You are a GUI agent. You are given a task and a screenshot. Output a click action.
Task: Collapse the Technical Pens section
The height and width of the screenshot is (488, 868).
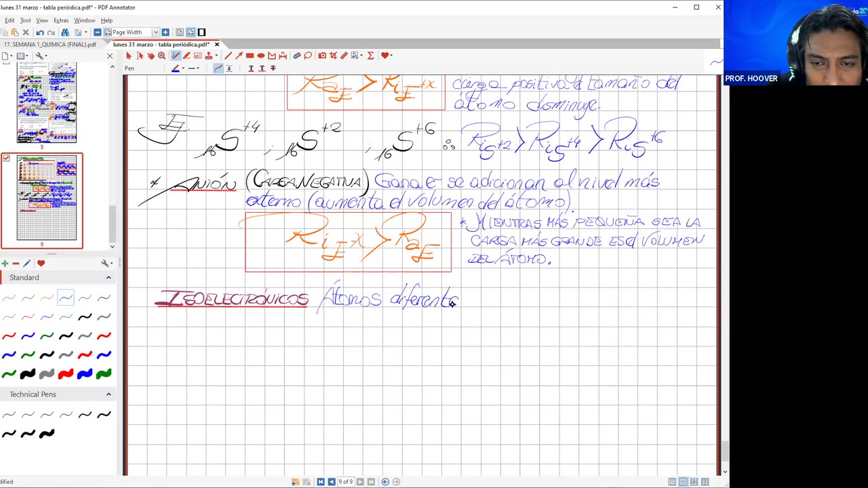(108, 394)
